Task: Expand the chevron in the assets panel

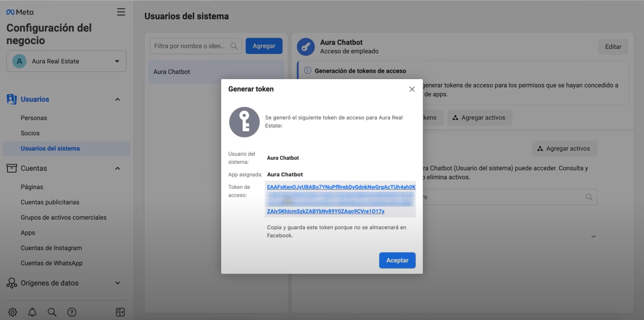Action: click(x=594, y=236)
